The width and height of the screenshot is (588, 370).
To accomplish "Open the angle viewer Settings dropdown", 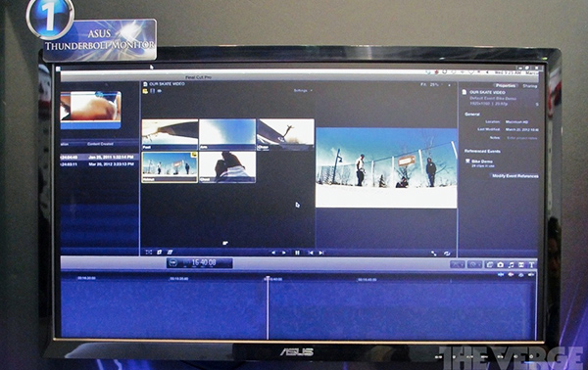I will point(303,90).
